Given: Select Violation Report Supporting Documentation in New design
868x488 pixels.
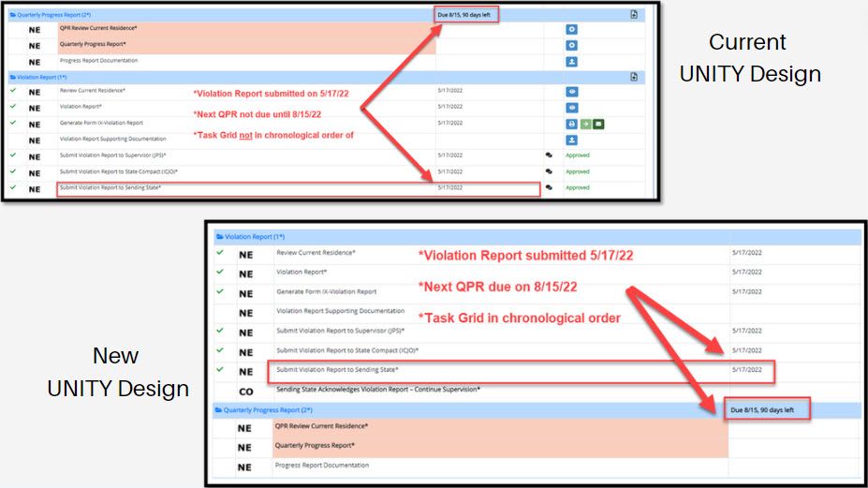Looking at the screenshot, I should tap(341, 311).
